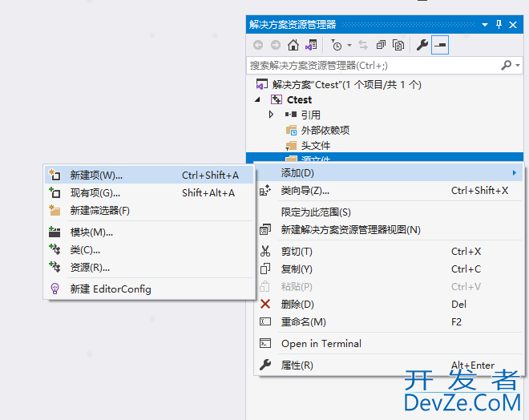Screen dimensions: 529x420
Task: Click the resource icon beside 资源(R)
Action: tap(55, 267)
